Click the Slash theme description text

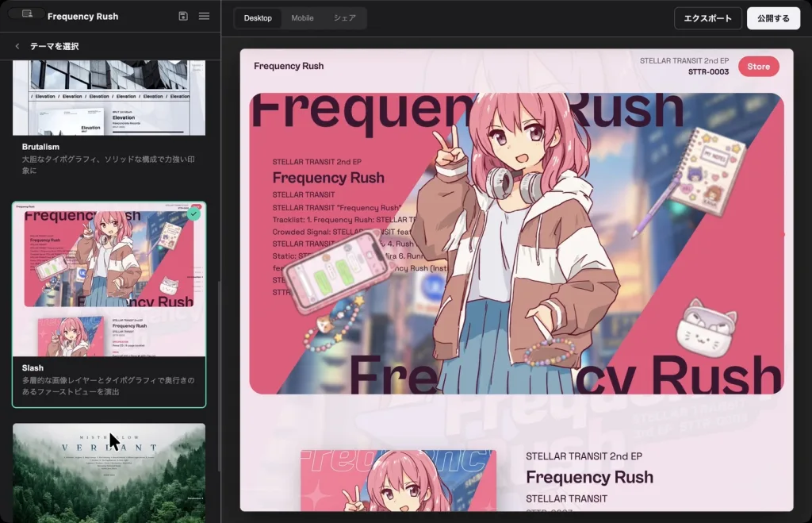(x=108, y=386)
